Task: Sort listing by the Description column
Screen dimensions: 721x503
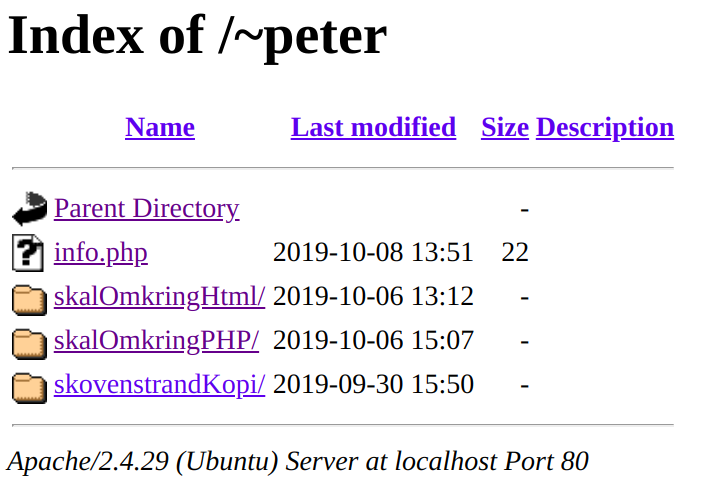Action: [605, 128]
